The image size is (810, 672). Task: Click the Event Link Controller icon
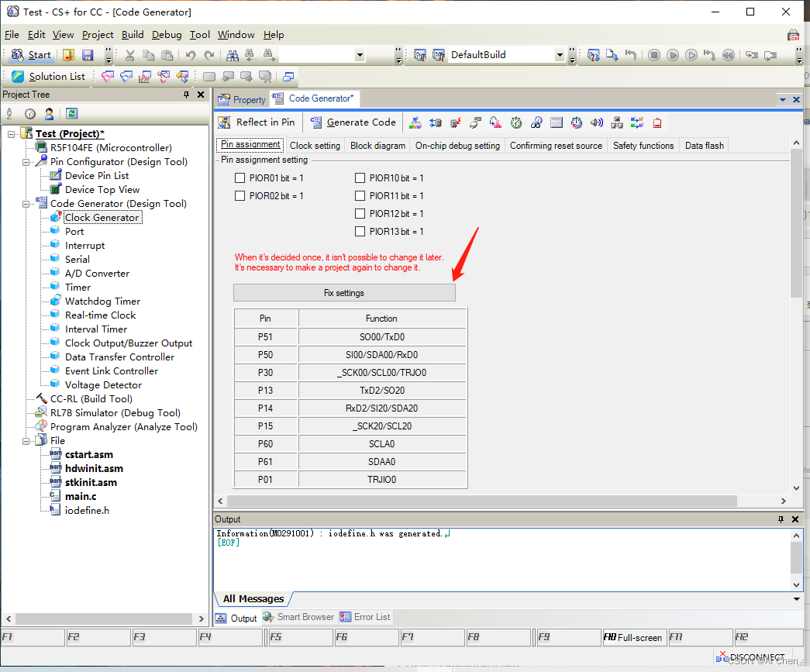point(637,122)
